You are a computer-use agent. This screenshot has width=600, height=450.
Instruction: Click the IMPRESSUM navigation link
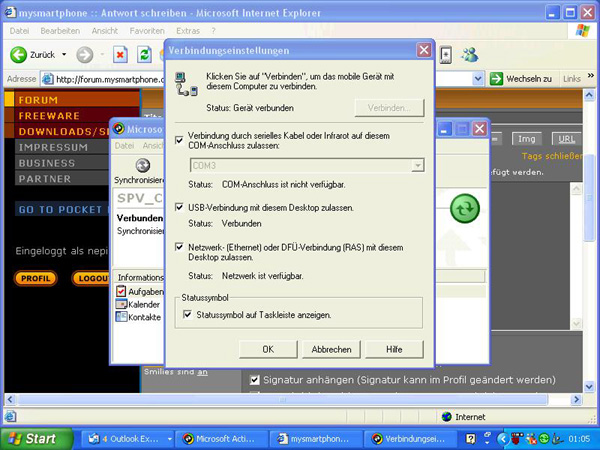pyautogui.click(x=53, y=147)
